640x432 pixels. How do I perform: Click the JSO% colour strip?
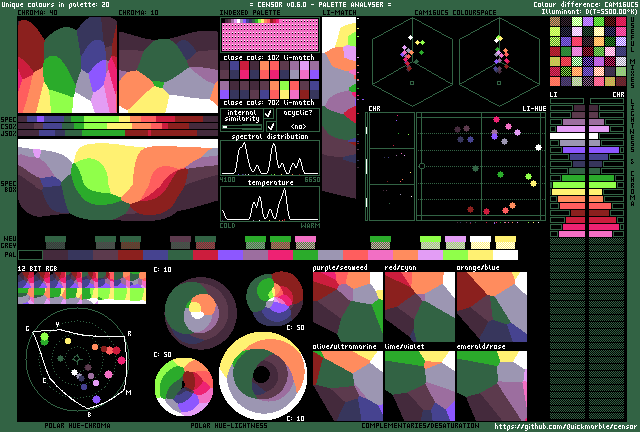pos(118,133)
